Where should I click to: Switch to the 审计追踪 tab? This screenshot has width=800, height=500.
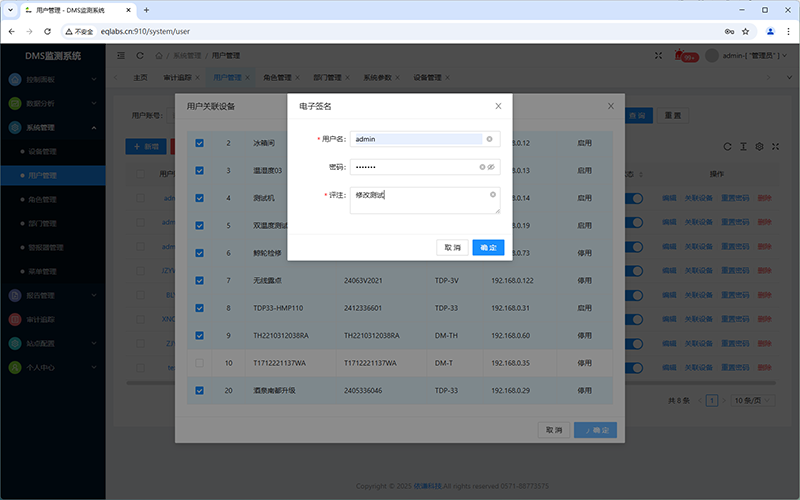point(179,77)
